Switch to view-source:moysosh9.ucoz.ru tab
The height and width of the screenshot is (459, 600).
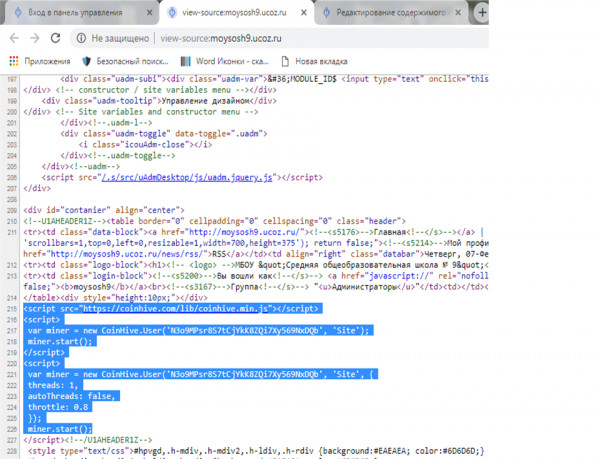pos(235,13)
